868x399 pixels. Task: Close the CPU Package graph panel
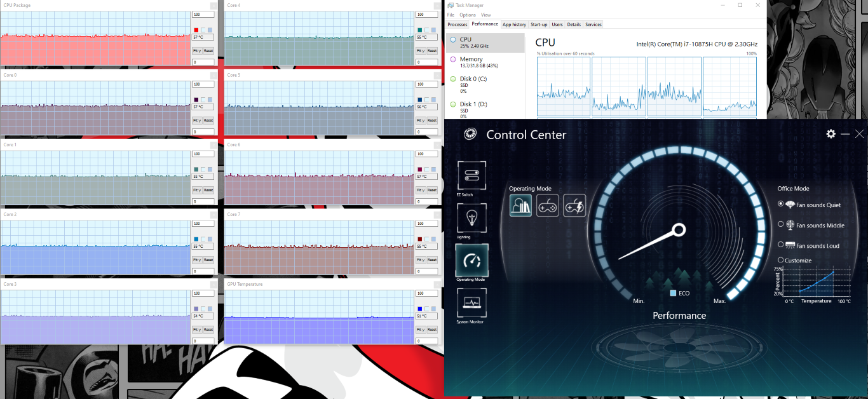tap(212, 5)
